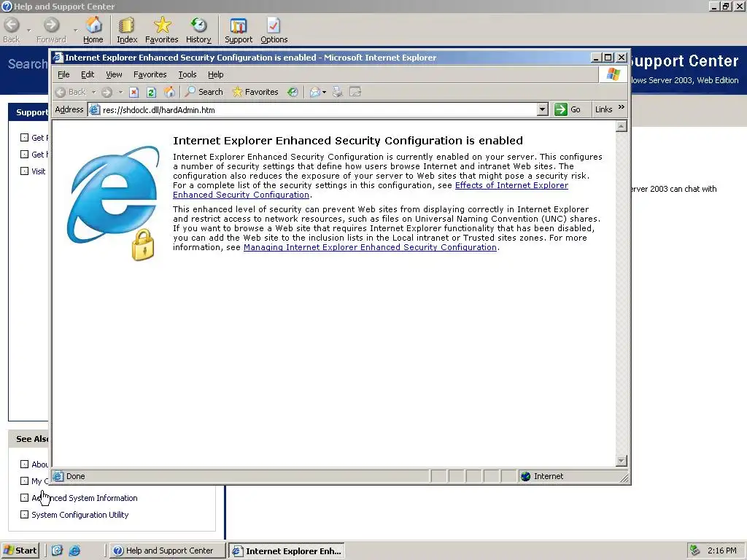This screenshot has width=747, height=560.
Task: Click the Internet zone indicator in status bar
Action: click(542, 476)
